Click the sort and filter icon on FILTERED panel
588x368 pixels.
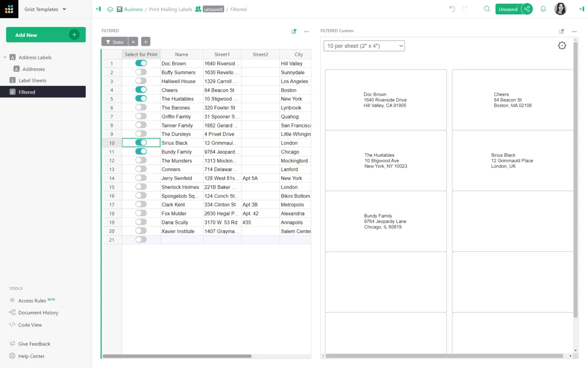click(294, 31)
